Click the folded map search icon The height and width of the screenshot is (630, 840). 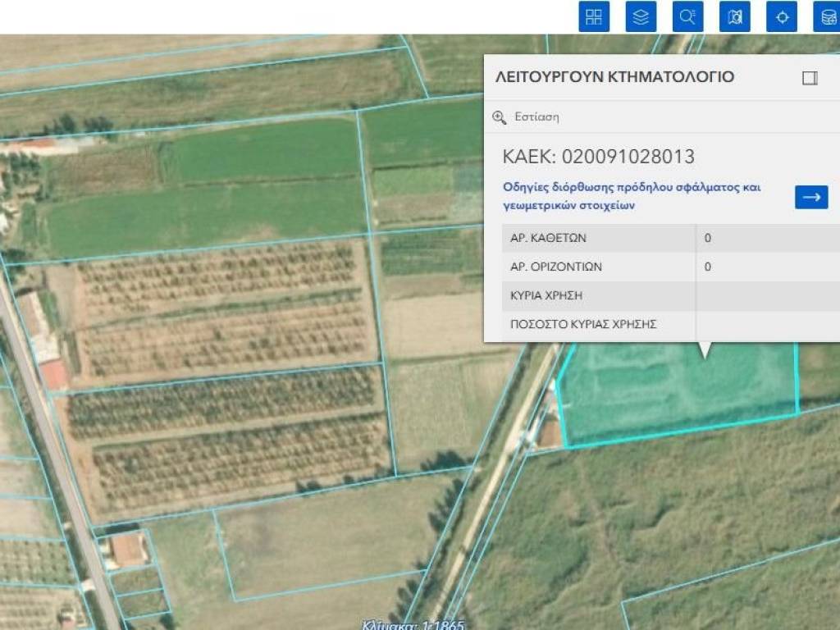click(x=734, y=16)
